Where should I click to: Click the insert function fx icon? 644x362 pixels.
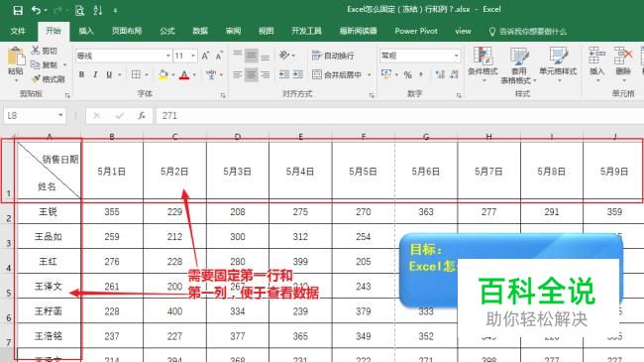pos(142,116)
